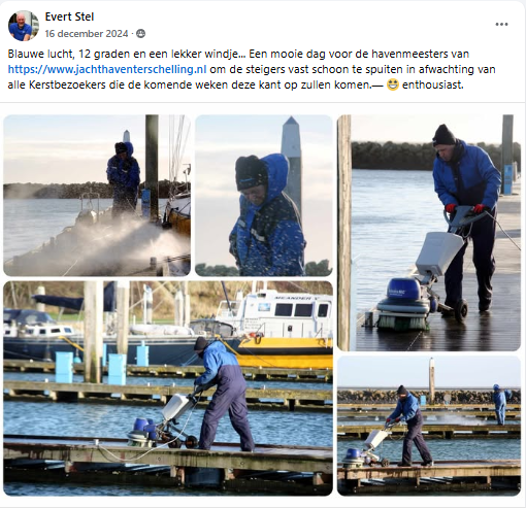The height and width of the screenshot is (508, 526).
Task: Open the small photo showing two workers
Action: [x=429, y=426]
